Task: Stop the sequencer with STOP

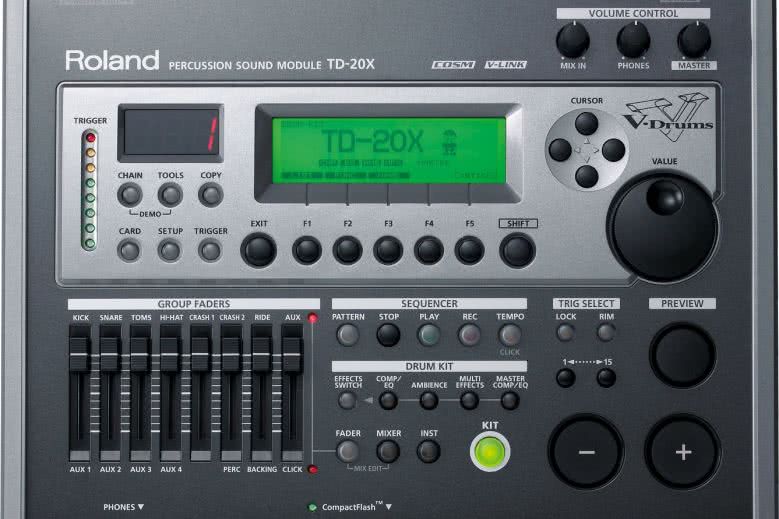Action: (389, 335)
